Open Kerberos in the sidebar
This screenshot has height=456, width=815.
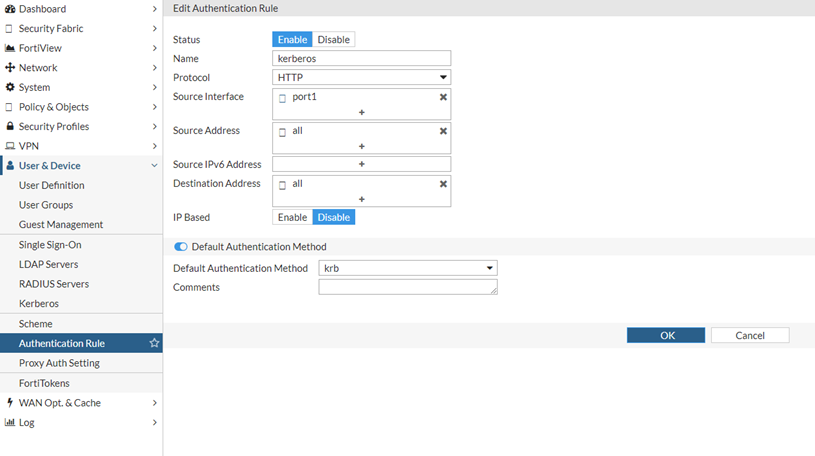tap(39, 303)
